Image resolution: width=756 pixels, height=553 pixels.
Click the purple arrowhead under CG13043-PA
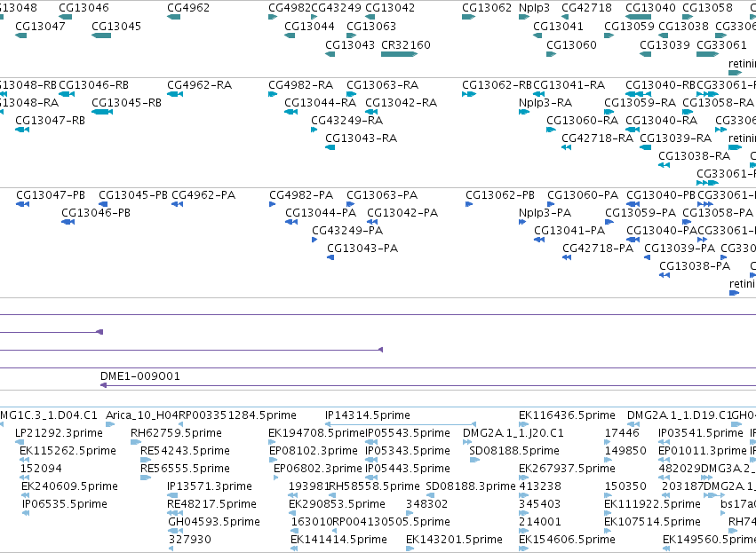click(x=381, y=350)
